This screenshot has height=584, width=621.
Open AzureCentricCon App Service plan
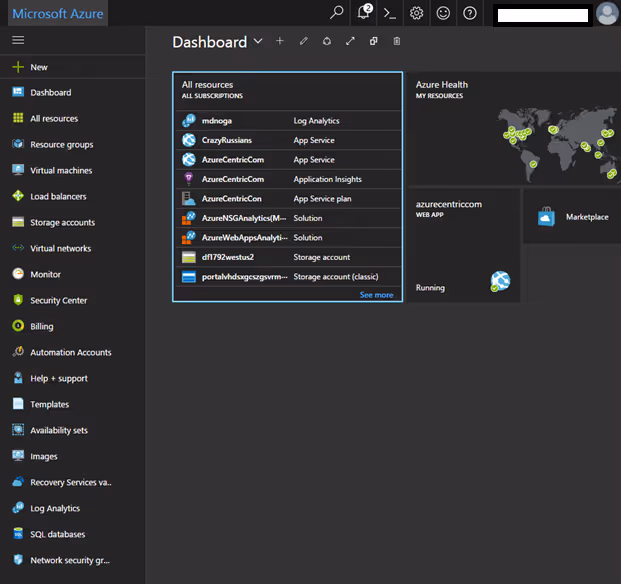pyautogui.click(x=288, y=199)
